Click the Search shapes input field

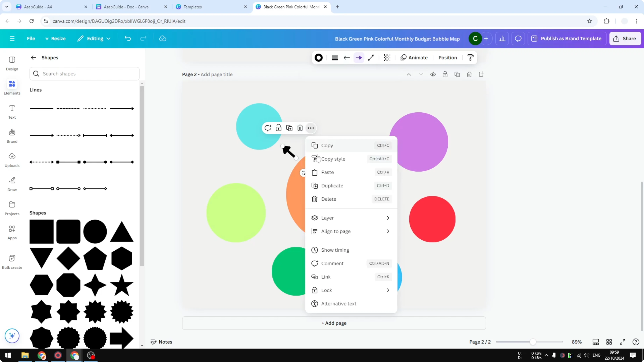[84, 74]
